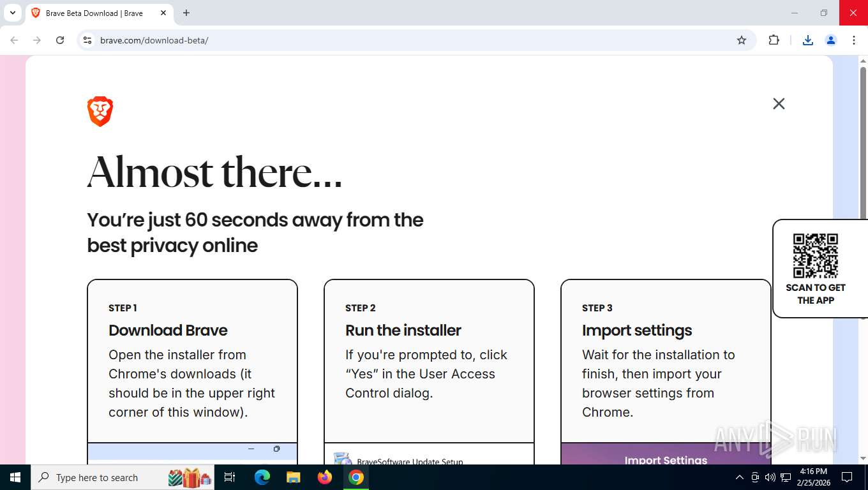The width and height of the screenshot is (868, 490).
Task: Click the STEP 2 label
Action: [361, 308]
